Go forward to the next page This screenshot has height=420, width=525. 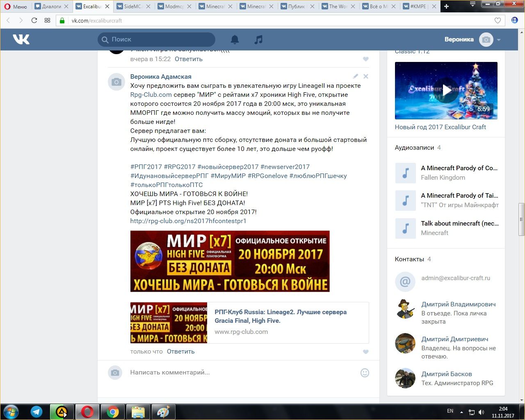click(21, 21)
